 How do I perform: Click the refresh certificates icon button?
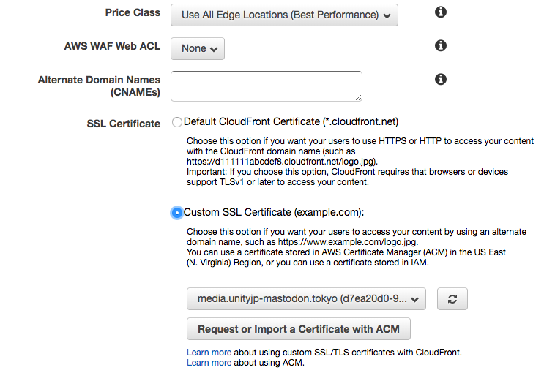tap(452, 299)
